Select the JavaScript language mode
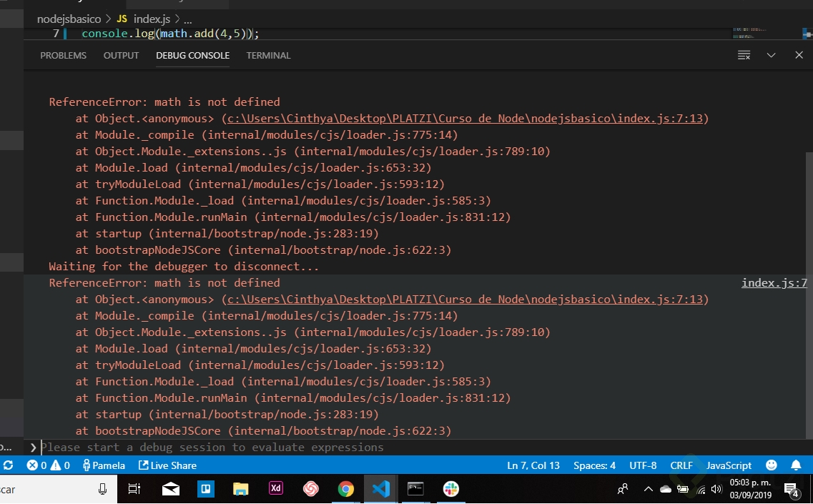Image resolution: width=813 pixels, height=504 pixels. click(x=729, y=465)
